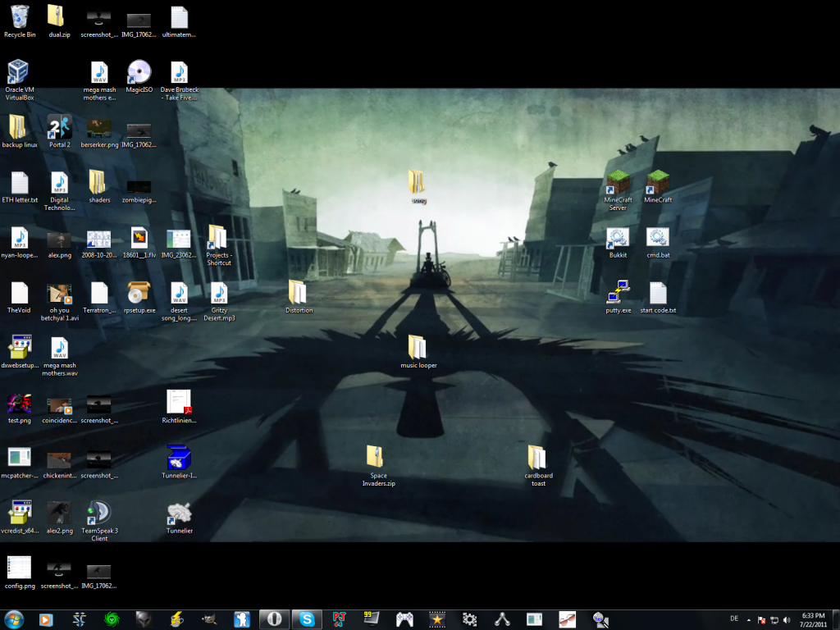The height and width of the screenshot is (630, 840).
Task: Open the game controller taskbar icon
Action: (x=404, y=620)
